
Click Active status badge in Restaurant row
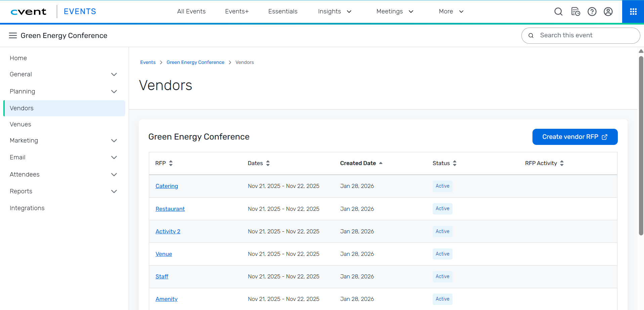coord(442,208)
